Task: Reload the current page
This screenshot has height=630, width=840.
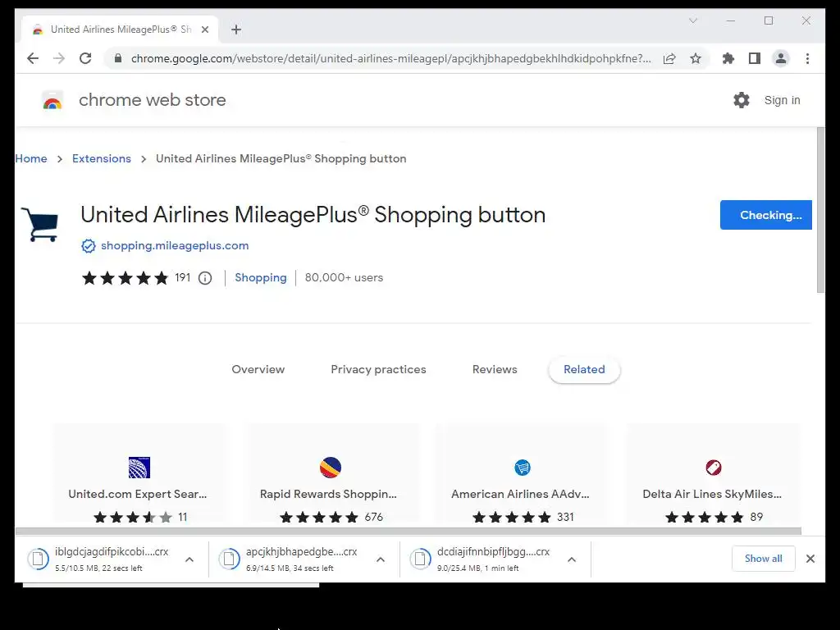Action: click(x=85, y=58)
